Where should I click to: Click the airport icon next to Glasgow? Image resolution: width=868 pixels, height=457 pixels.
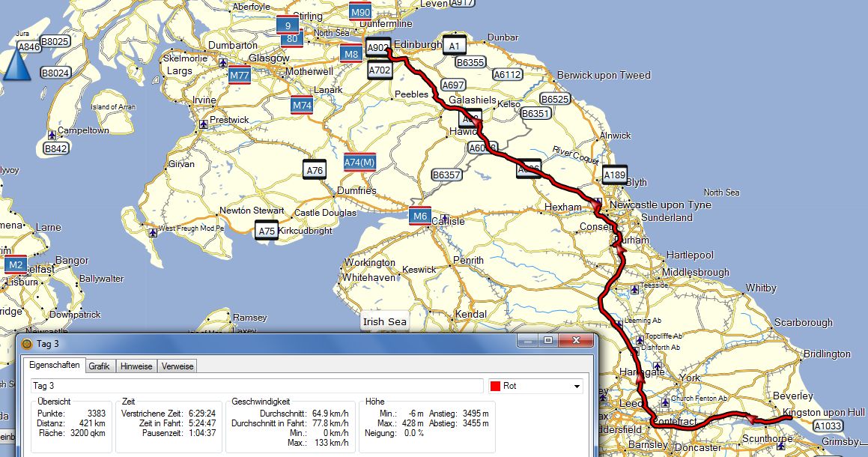[223, 64]
